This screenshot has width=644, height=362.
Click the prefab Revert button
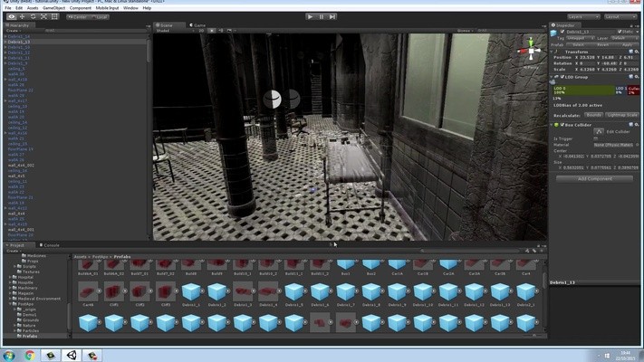[603, 44]
